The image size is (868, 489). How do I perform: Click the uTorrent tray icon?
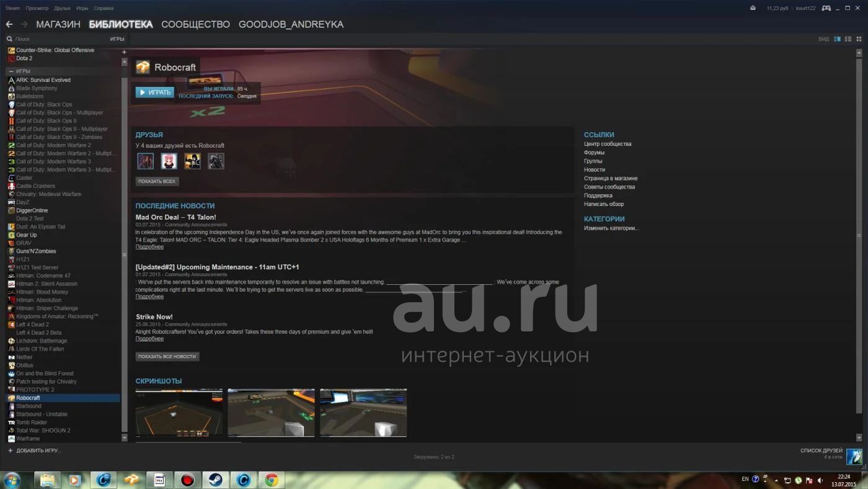(x=799, y=480)
